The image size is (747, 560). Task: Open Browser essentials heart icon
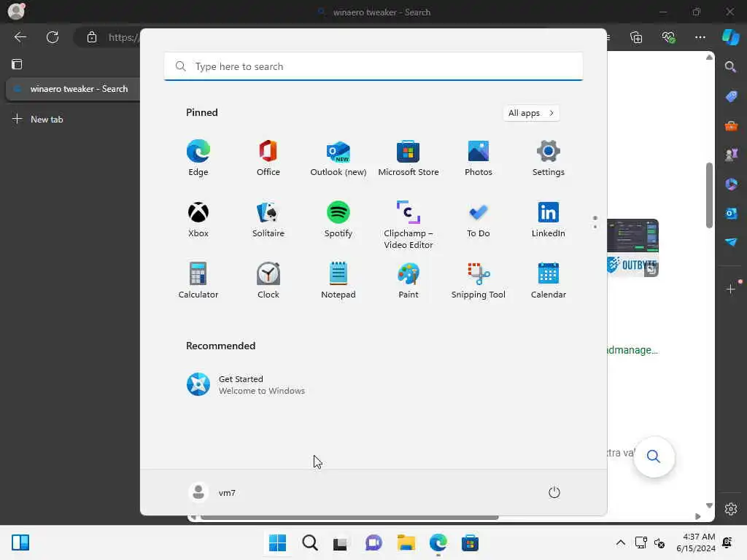pos(668,37)
